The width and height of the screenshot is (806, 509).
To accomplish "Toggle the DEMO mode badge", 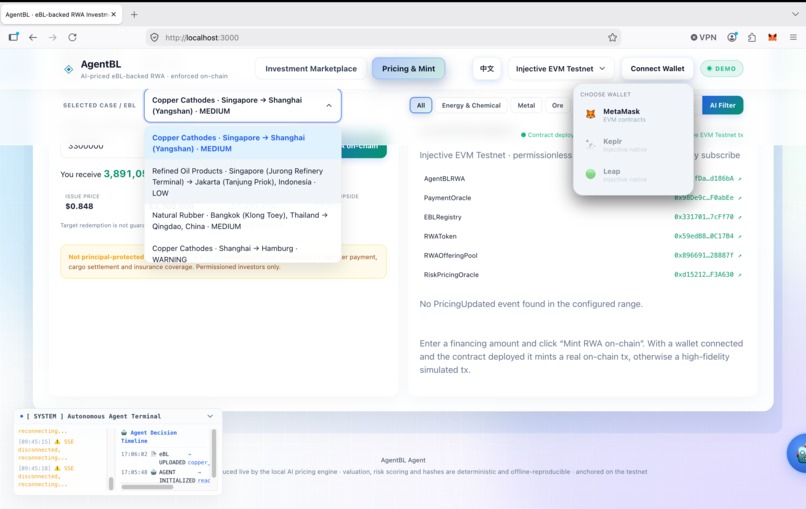I will 721,68.
